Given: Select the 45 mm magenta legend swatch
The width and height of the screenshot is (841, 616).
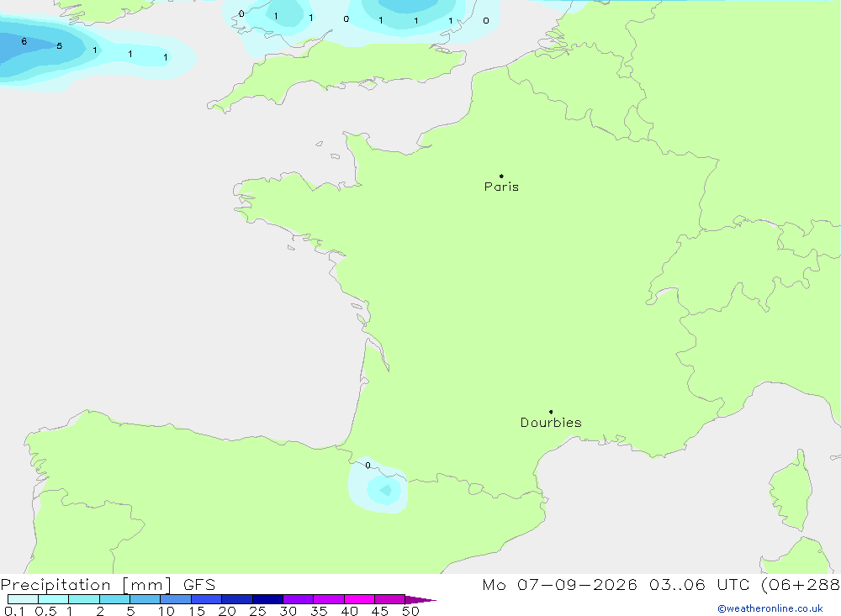Looking at the screenshot, I should tap(389, 599).
